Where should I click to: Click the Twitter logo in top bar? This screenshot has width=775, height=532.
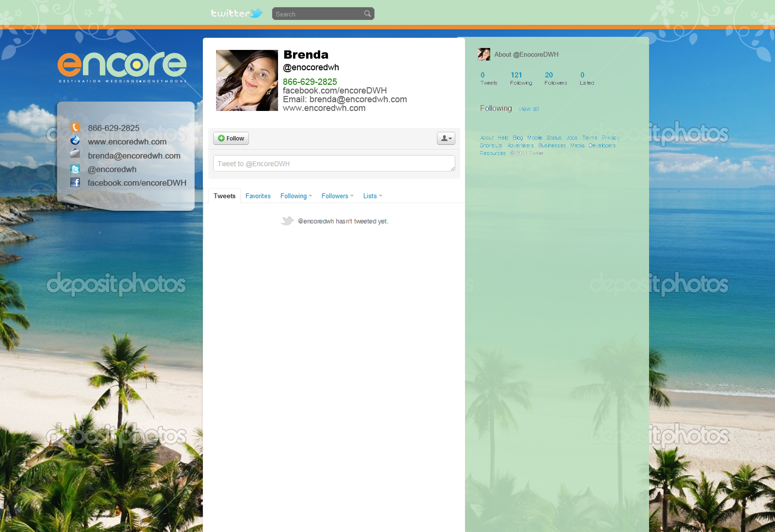tap(236, 14)
